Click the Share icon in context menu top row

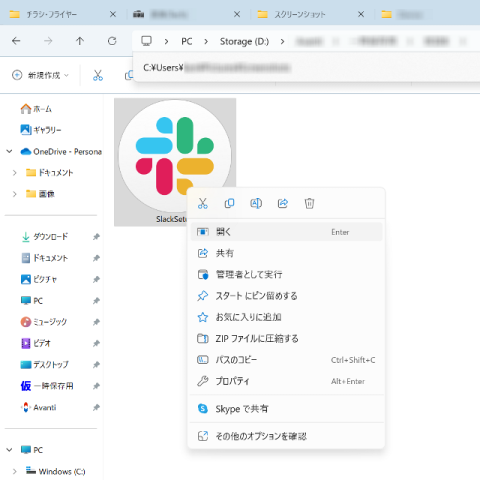[283, 203]
